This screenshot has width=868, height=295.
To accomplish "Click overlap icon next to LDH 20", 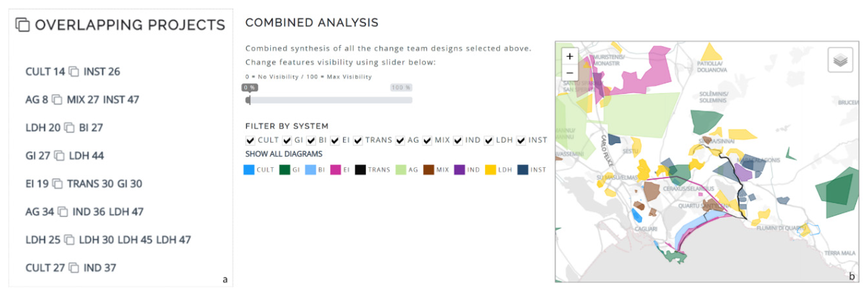I will [x=69, y=128].
